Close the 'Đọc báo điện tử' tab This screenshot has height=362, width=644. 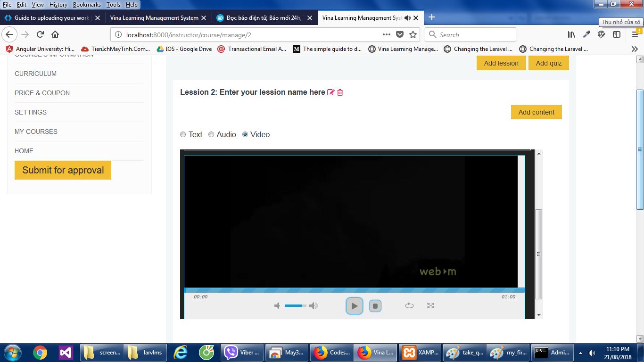[310, 18]
